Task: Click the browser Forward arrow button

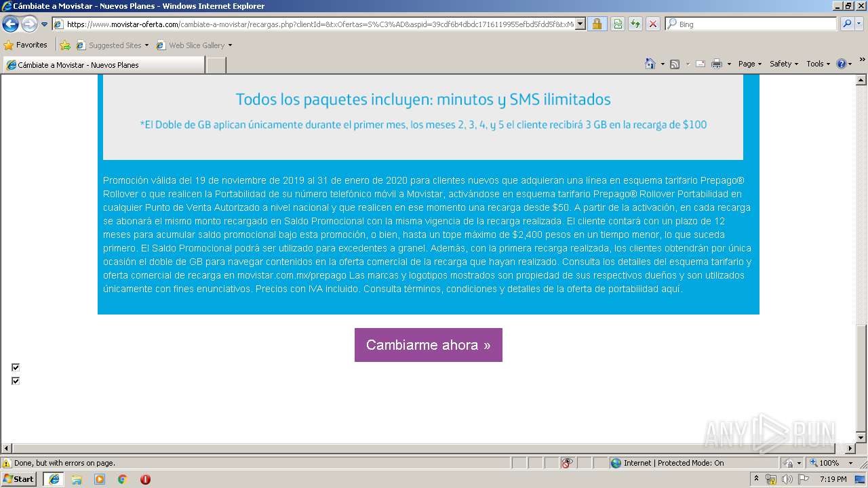Action: [x=29, y=24]
